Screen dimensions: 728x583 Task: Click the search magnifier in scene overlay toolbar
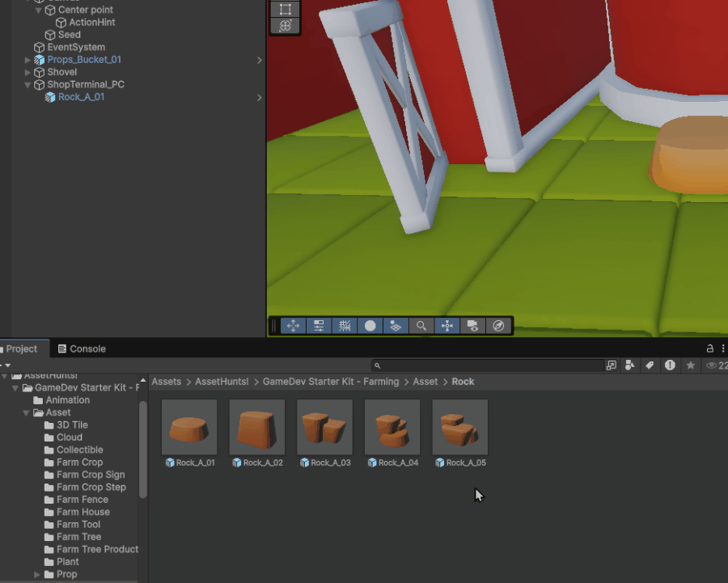[x=421, y=326]
